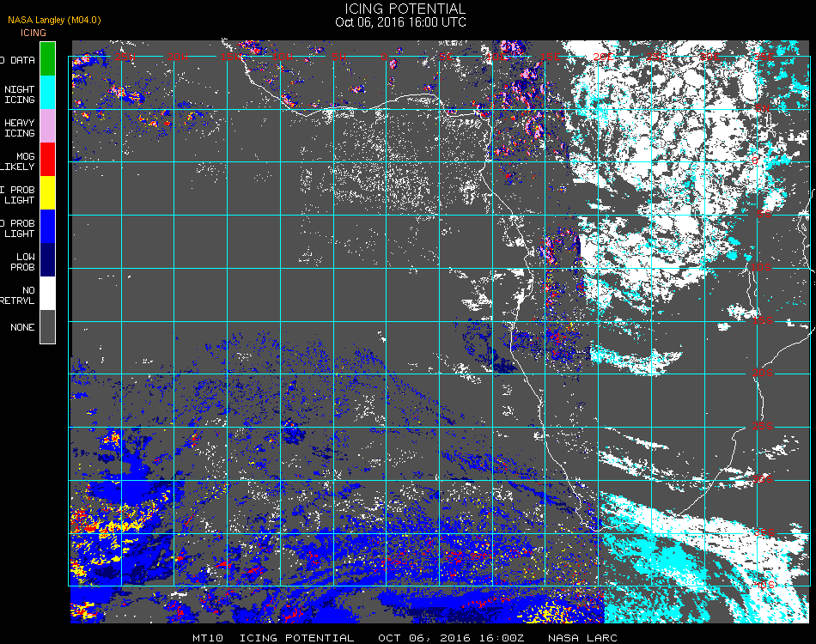Click the 15S latitude label
The image size is (816, 644).
(763, 320)
